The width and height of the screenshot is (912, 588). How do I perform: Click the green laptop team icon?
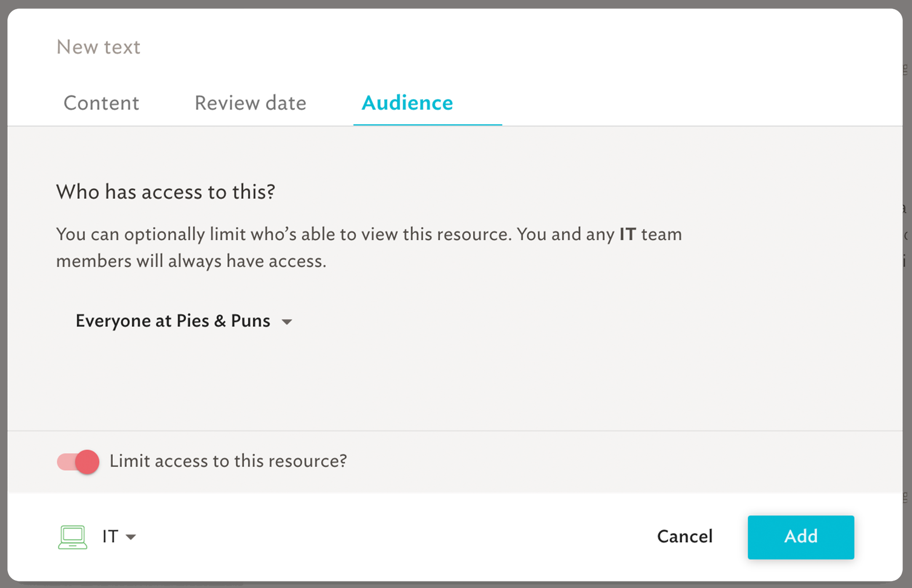(72, 537)
